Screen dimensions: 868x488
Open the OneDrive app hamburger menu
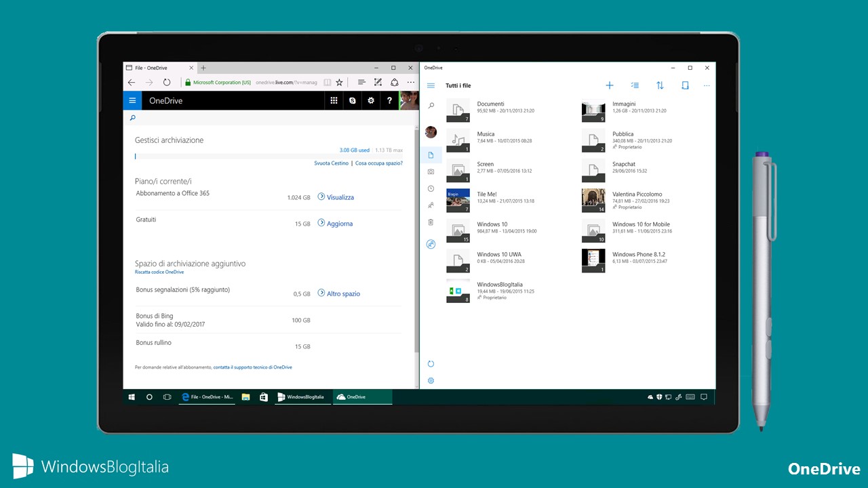tap(431, 85)
